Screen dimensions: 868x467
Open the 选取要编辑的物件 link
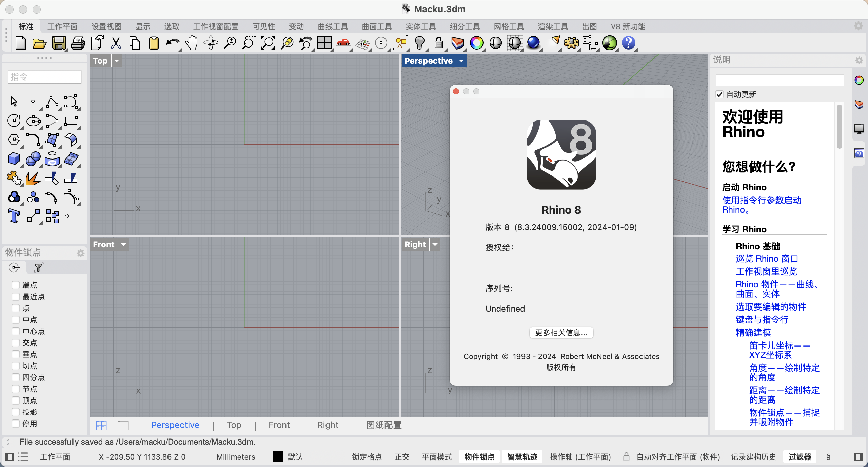click(x=771, y=307)
